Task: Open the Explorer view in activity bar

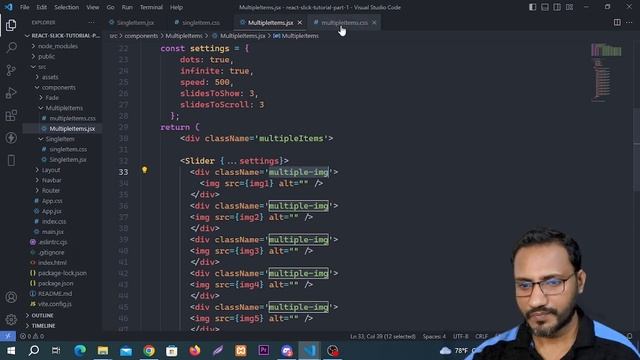Action: (11, 25)
